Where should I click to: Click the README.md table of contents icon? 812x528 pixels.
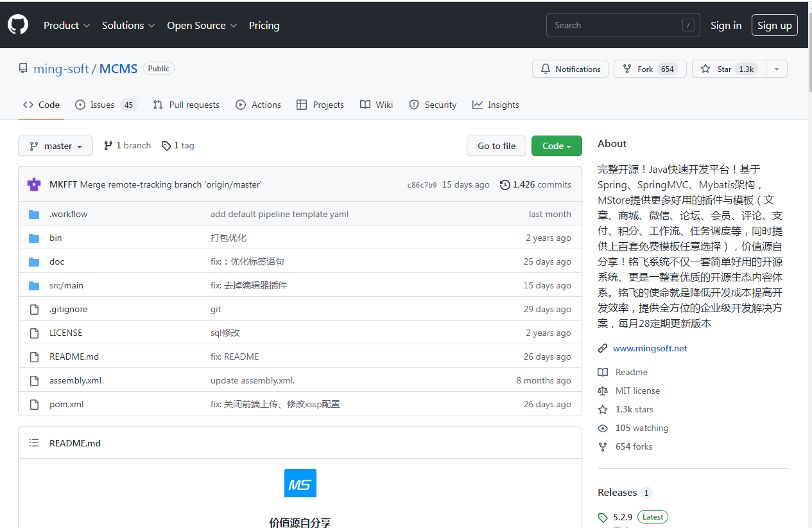tap(34, 443)
